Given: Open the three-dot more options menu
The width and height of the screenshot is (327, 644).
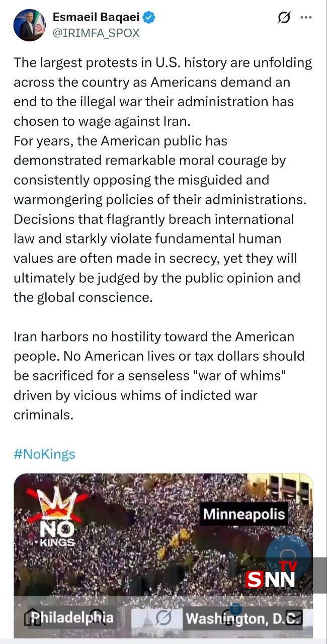Looking at the screenshot, I should click(306, 18).
